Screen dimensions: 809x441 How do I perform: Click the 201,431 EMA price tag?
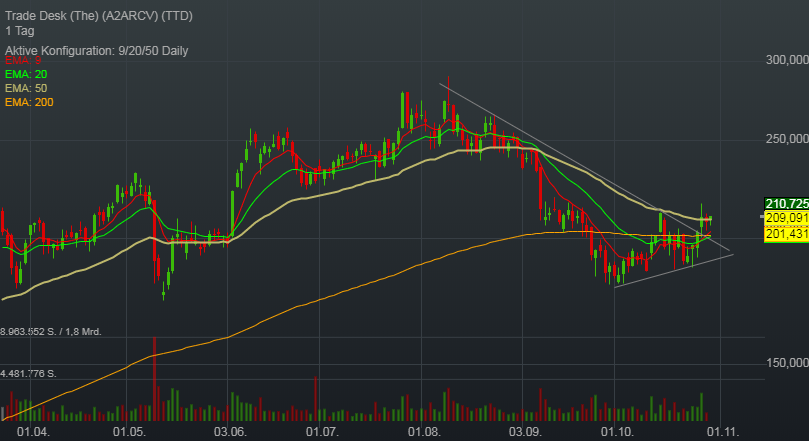tap(785, 233)
